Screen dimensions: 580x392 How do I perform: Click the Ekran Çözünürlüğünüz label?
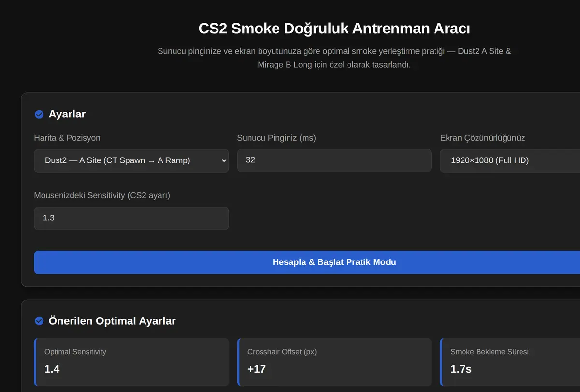pyautogui.click(x=482, y=138)
